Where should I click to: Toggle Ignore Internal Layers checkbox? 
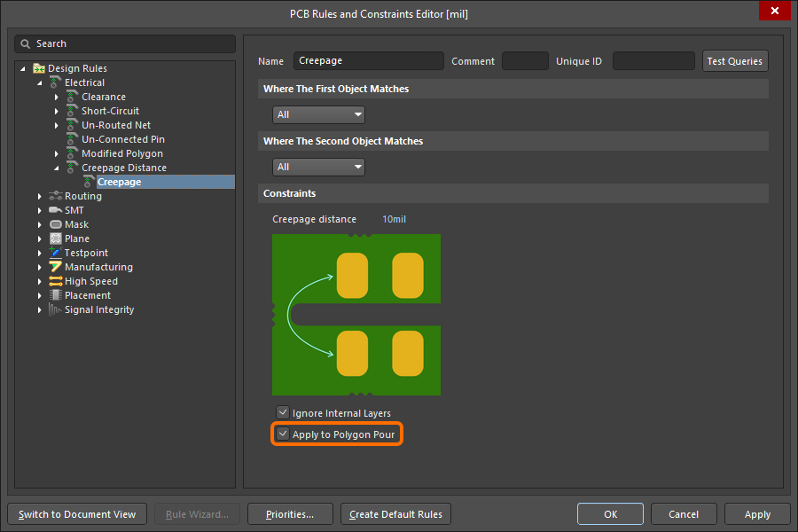[283, 413]
